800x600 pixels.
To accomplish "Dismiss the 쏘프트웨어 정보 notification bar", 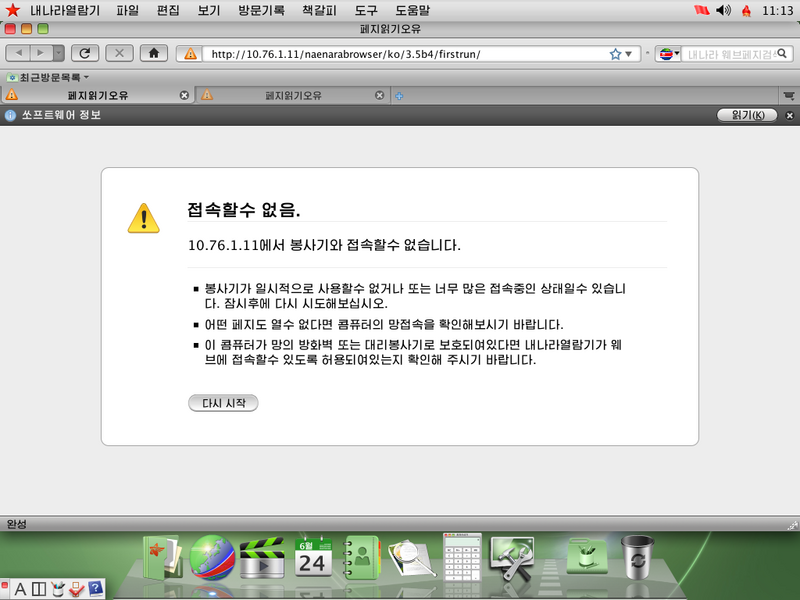I will [x=790, y=116].
